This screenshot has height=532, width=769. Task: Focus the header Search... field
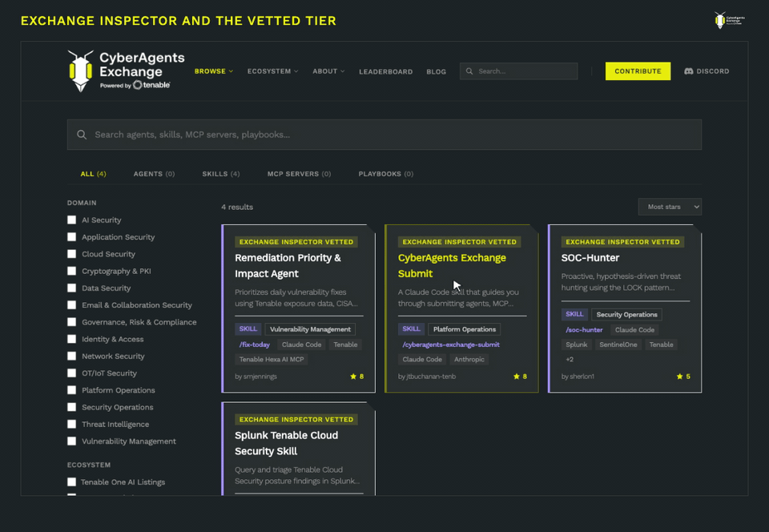coord(518,71)
